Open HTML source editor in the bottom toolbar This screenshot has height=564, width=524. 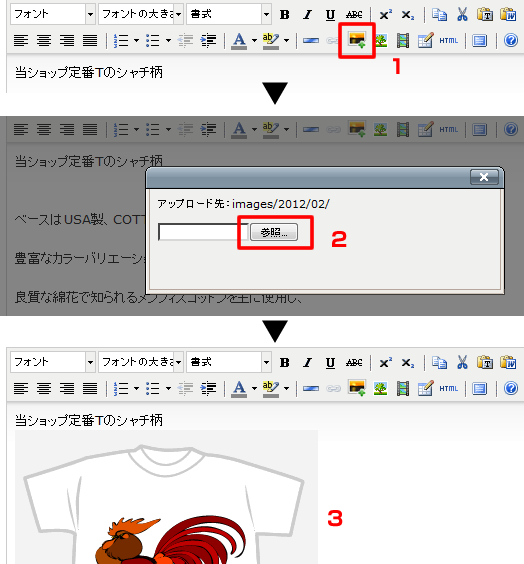click(x=448, y=388)
